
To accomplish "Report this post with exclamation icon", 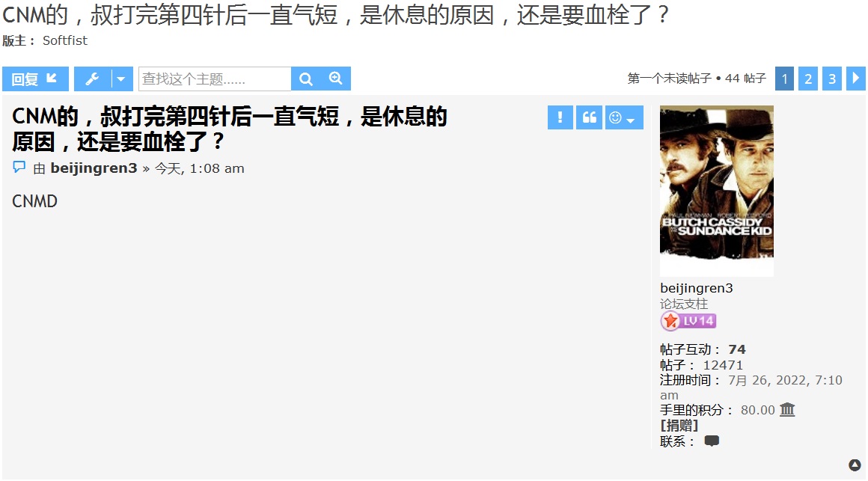I will point(560,117).
